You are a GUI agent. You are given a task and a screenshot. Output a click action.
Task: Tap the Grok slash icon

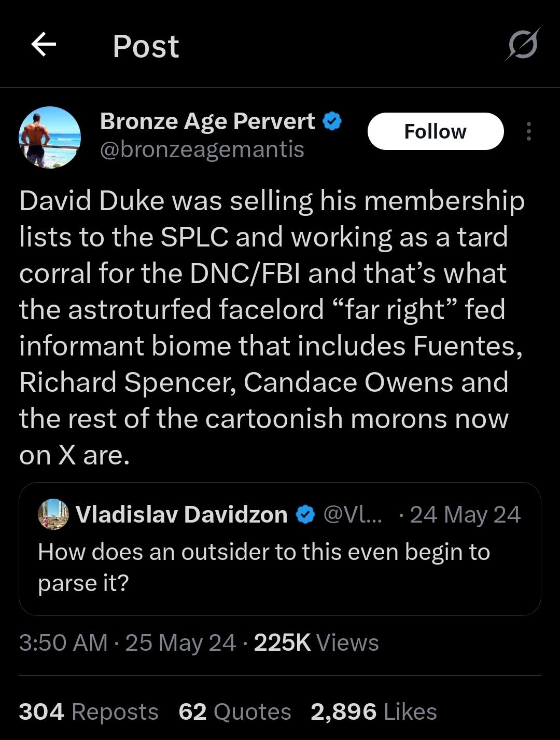(522, 45)
